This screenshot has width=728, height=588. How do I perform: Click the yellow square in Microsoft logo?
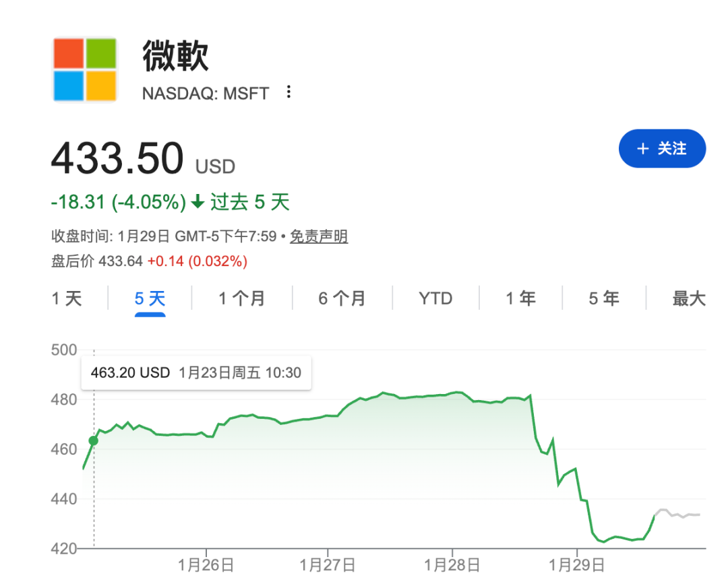pyautogui.click(x=102, y=85)
